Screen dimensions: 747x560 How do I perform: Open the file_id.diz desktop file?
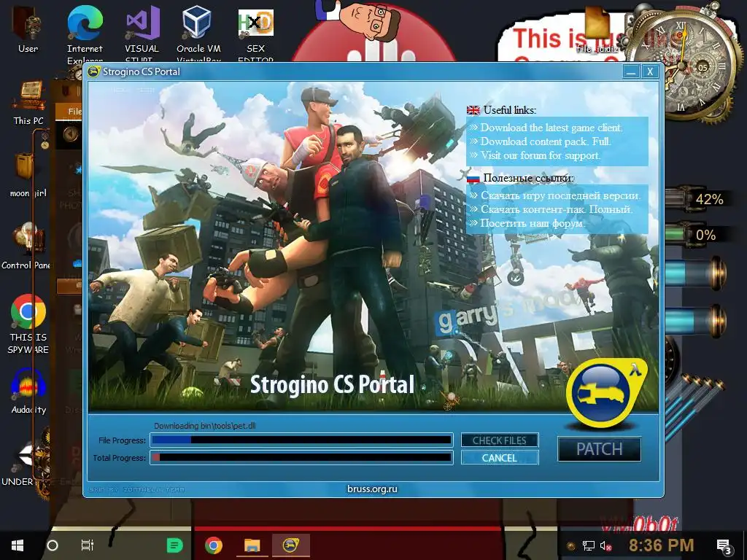point(597,28)
